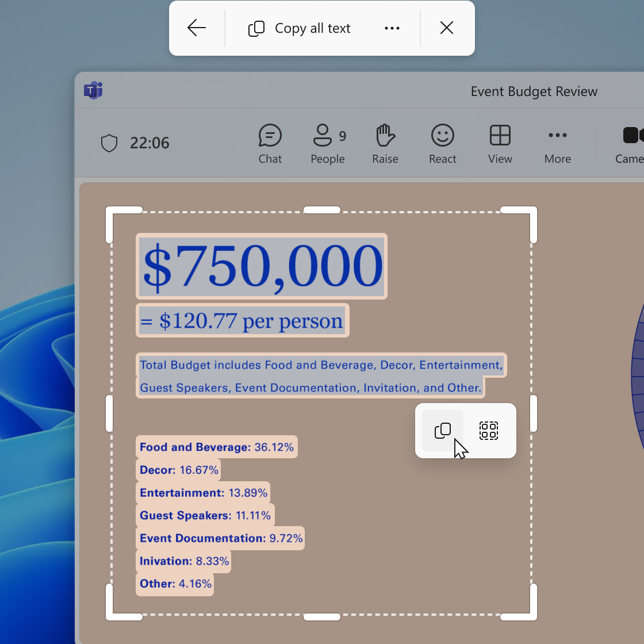
Task: Open the Chat panel in Teams
Action: 270,144
